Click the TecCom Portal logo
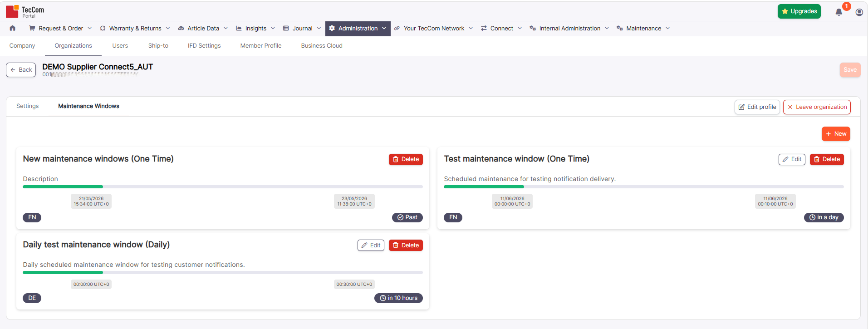 (x=25, y=11)
